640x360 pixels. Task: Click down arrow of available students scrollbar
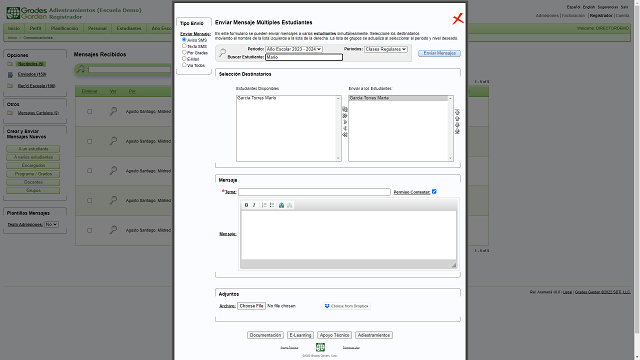[338, 158]
